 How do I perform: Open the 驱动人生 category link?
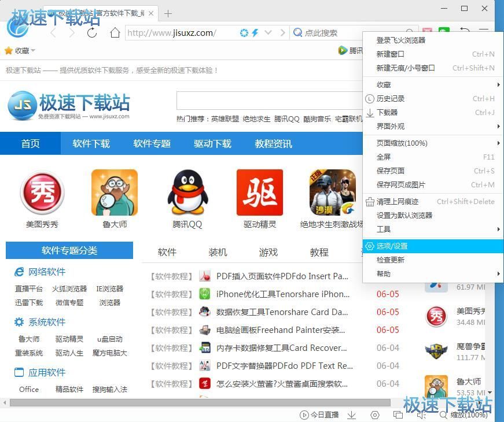(69, 353)
